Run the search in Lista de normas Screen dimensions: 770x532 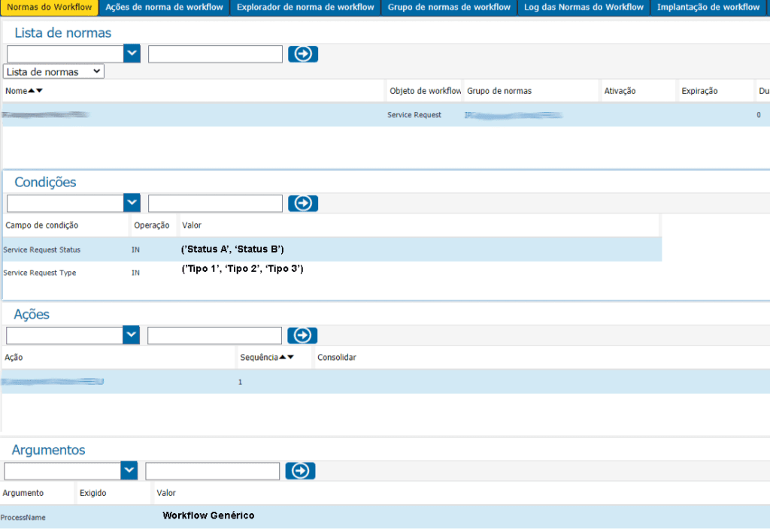[303, 53]
